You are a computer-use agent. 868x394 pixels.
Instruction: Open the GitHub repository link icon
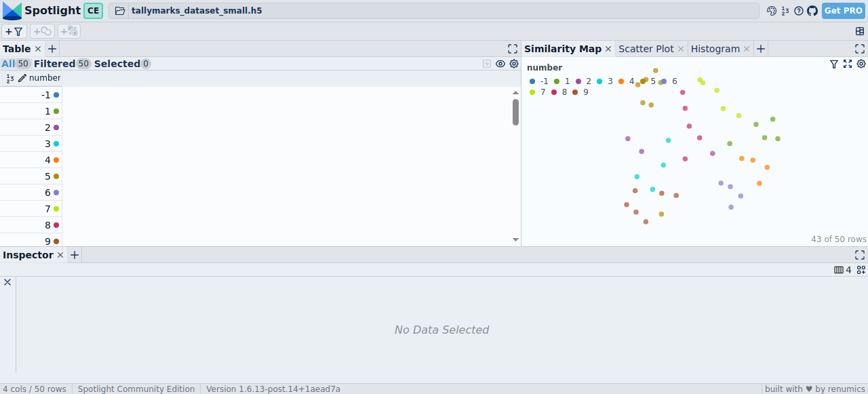pos(812,11)
